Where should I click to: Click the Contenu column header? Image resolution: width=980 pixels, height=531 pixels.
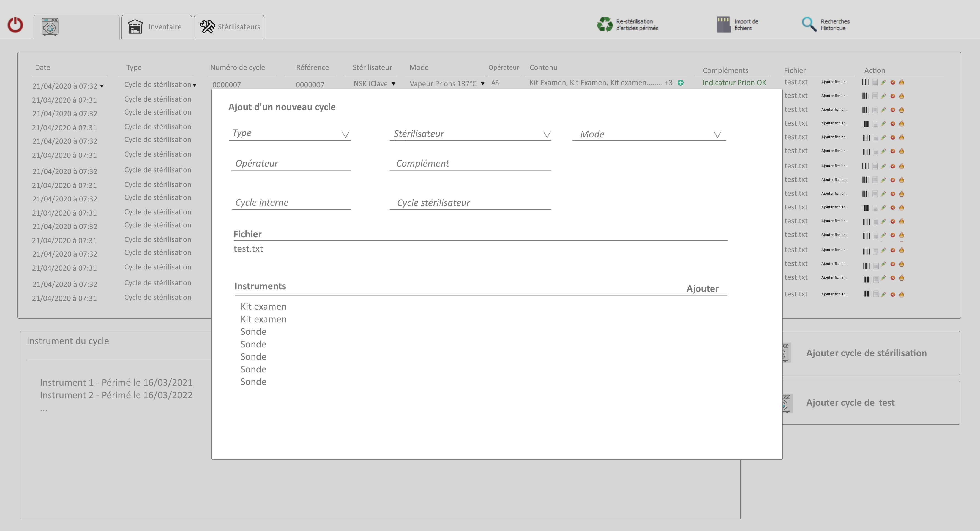pyautogui.click(x=543, y=67)
